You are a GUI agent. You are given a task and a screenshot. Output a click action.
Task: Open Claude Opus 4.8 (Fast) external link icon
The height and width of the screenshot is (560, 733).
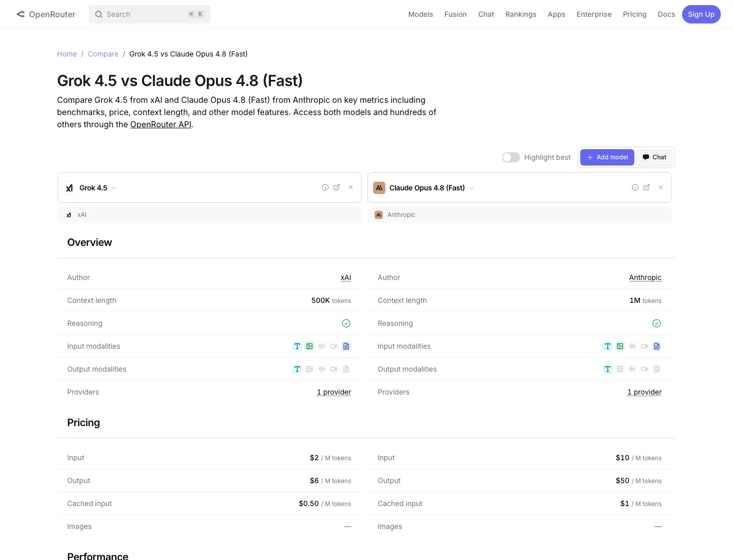[646, 187]
